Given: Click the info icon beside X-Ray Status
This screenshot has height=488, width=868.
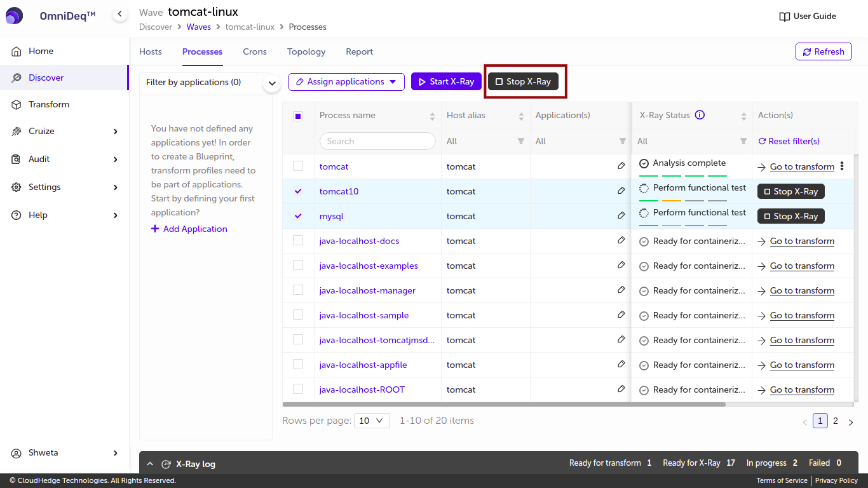Looking at the screenshot, I should click(700, 115).
